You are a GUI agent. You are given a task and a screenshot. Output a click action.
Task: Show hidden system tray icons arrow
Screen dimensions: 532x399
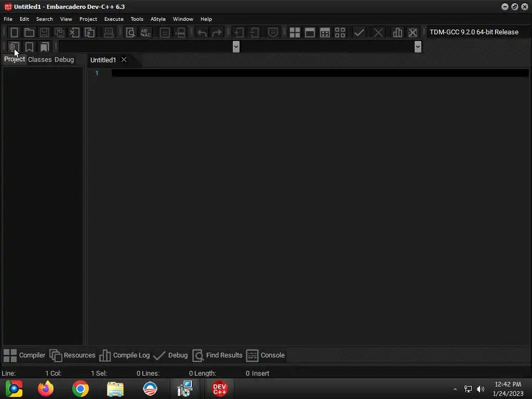point(455,389)
